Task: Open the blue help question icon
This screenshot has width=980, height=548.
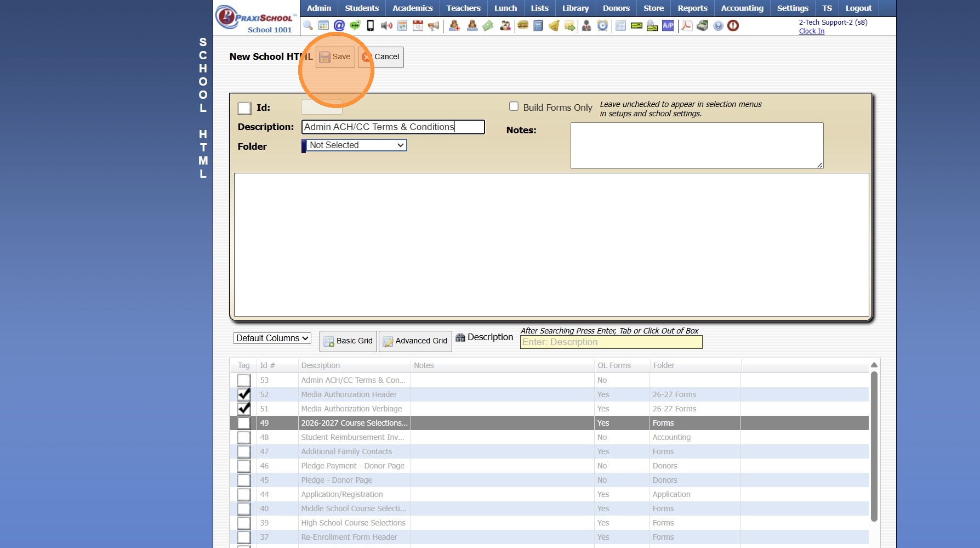Action: [x=718, y=26]
